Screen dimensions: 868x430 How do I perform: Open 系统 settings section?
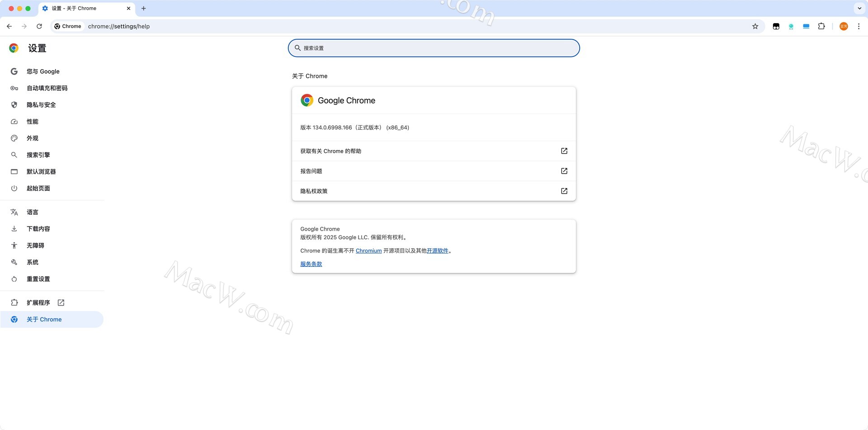tap(52, 262)
